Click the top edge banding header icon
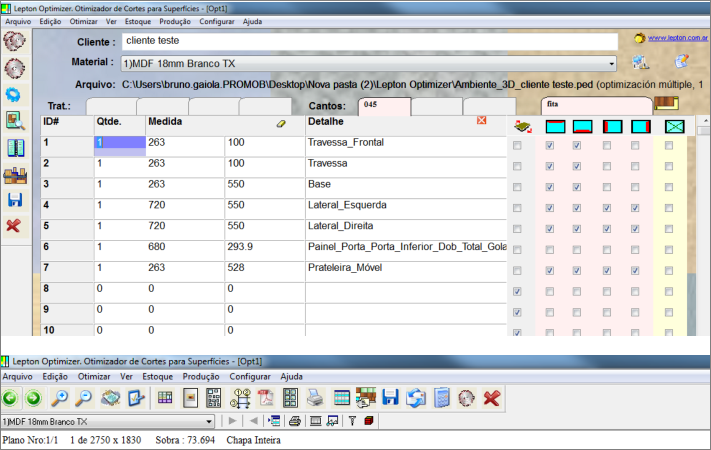711x450 pixels. click(555, 127)
